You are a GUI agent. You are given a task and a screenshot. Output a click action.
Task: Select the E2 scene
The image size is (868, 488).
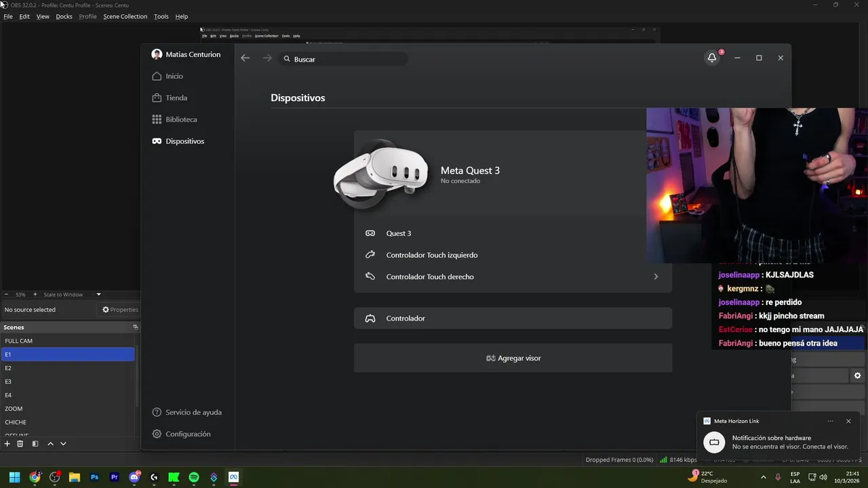click(x=68, y=368)
